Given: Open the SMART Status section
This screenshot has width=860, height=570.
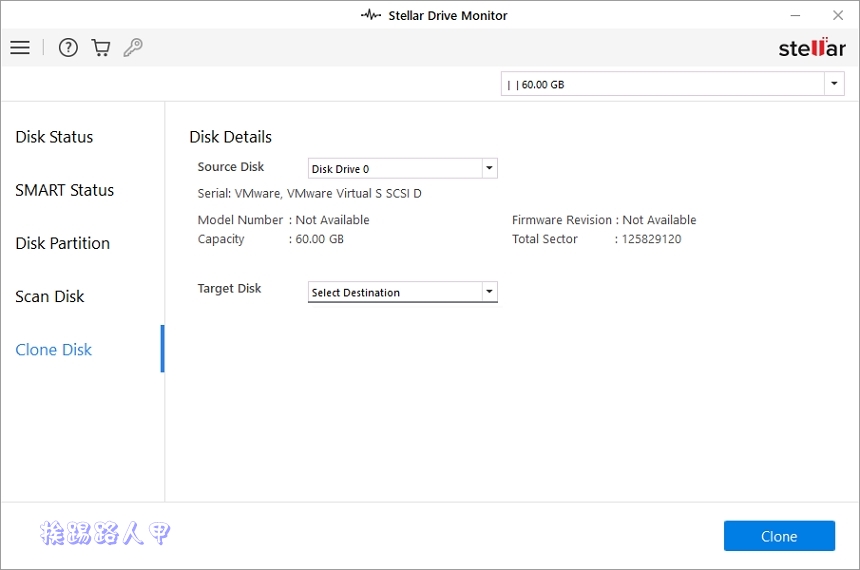Looking at the screenshot, I should pos(64,190).
